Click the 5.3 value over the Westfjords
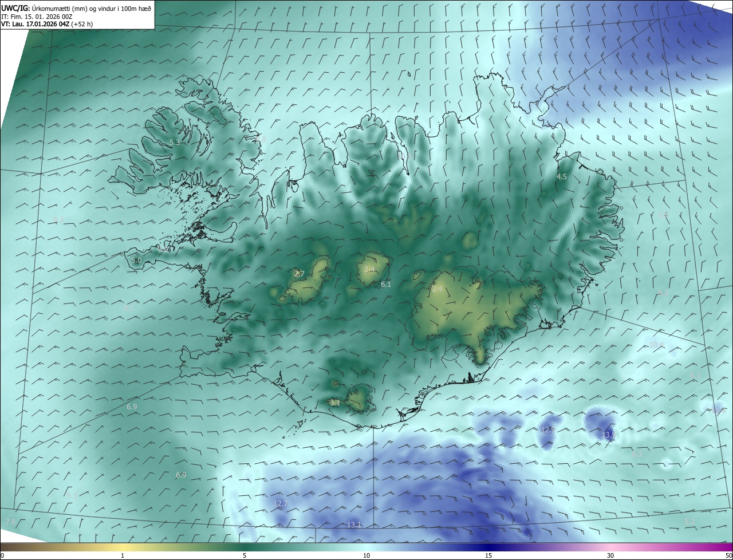 (x=175, y=142)
